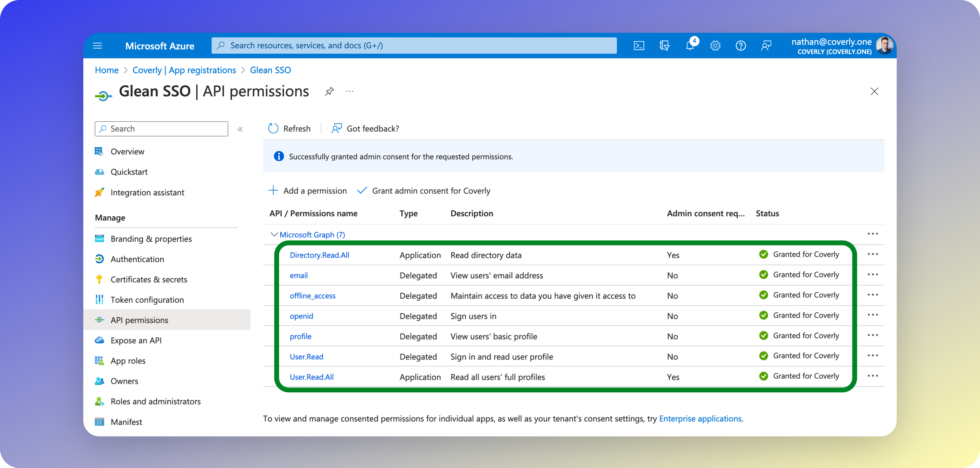This screenshot has width=980, height=468.
Task: Open Certificates & secrets via its key icon
Action: (x=99, y=279)
